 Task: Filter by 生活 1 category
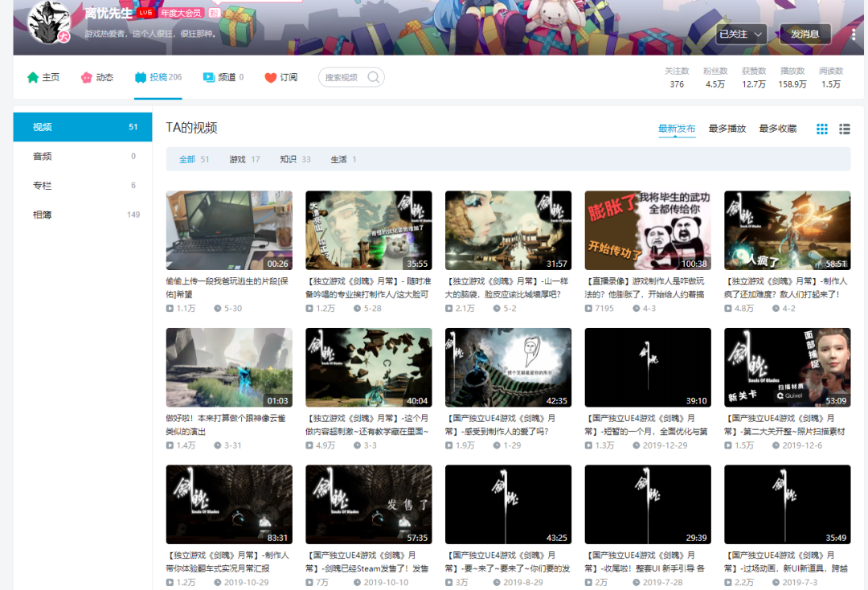tap(343, 159)
